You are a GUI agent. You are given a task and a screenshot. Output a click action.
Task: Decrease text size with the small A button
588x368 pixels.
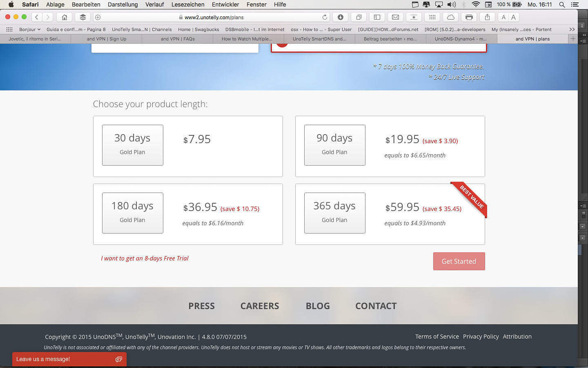(503, 17)
